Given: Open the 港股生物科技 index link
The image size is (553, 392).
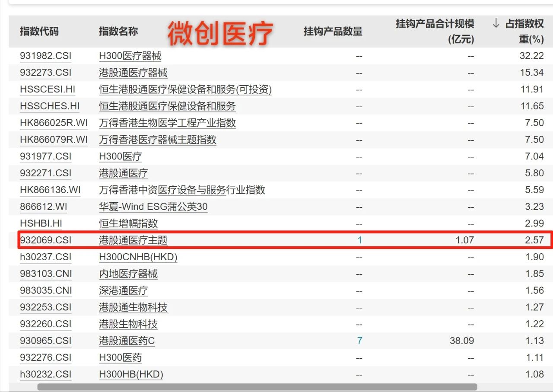Looking at the screenshot, I should pyautogui.click(x=128, y=324).
